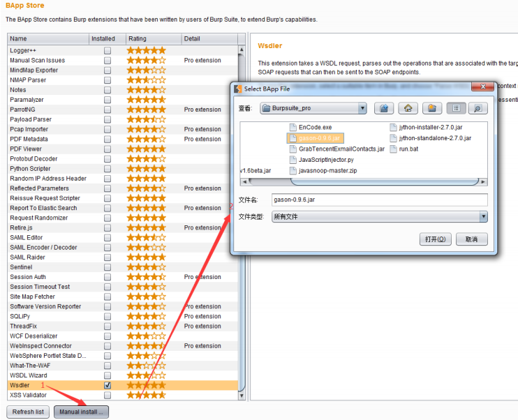Select the Request Randomizer row

123,218
